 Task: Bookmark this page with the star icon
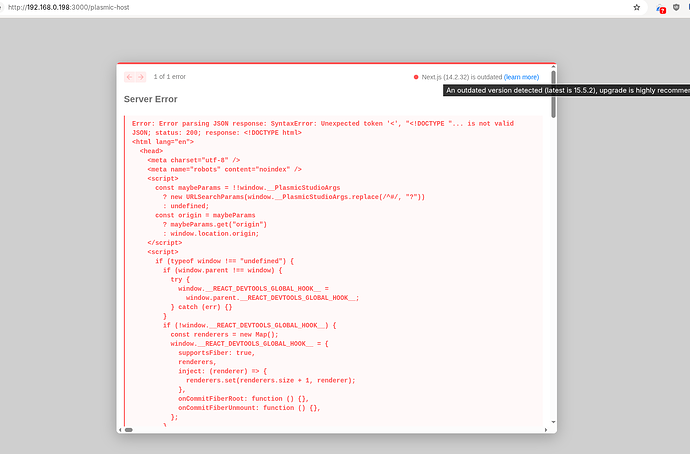click(637, 7)
